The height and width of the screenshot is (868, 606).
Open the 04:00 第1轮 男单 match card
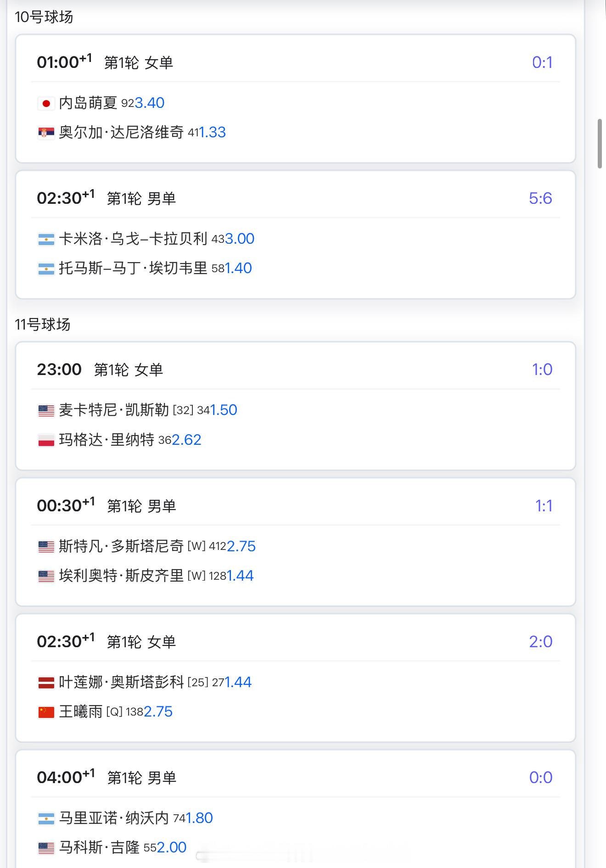296,809
